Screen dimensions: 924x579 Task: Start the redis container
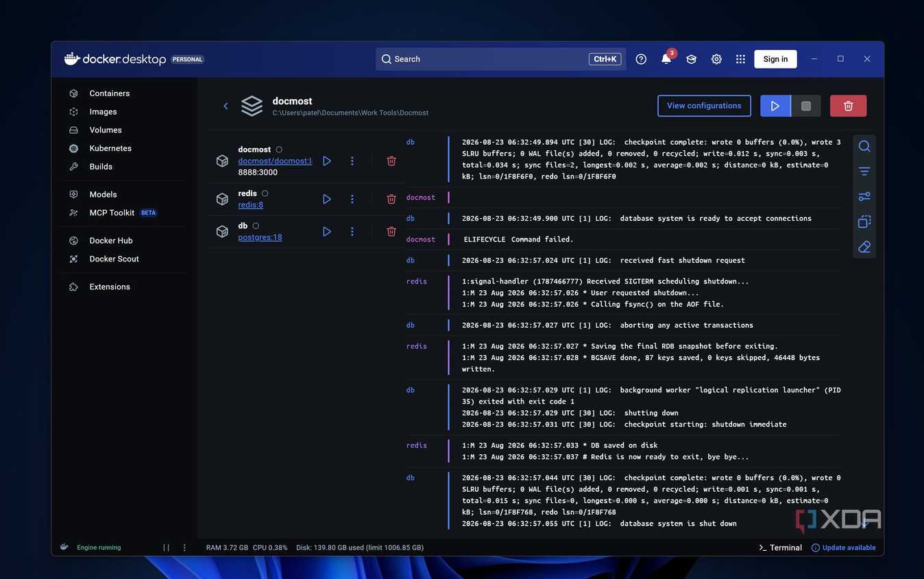point(327,199)
